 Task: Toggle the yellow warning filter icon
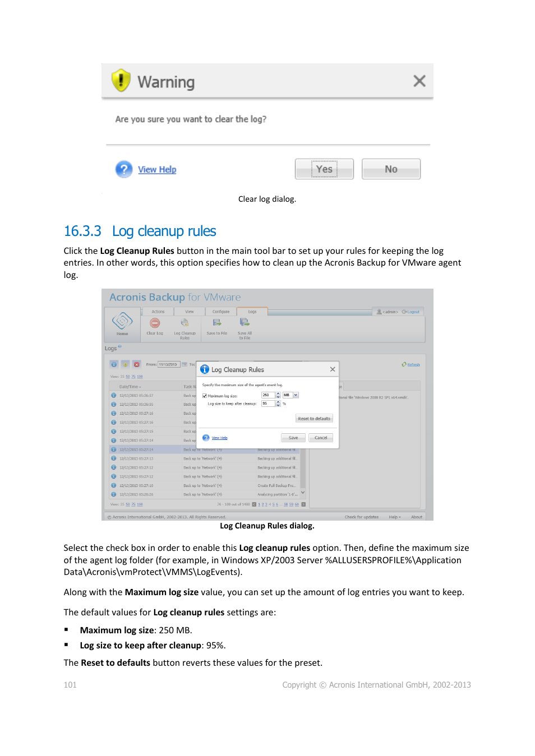coord(125,364)
